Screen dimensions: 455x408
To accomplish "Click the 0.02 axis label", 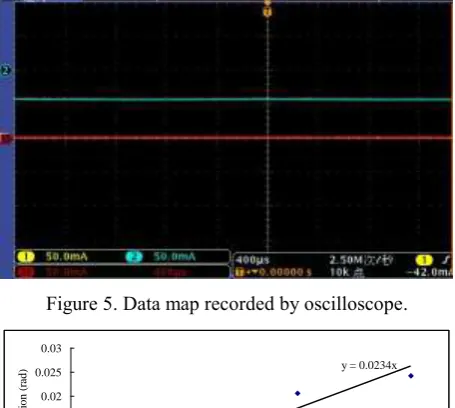I will tap(51, 397).
